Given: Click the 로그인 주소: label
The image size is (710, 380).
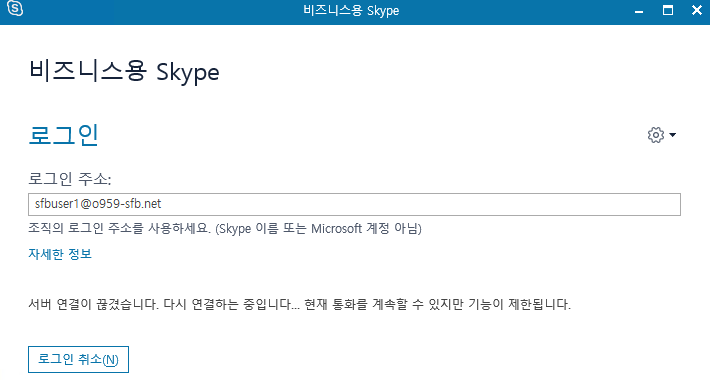Looking at the screenshot, I should click(x=70, y=179).
